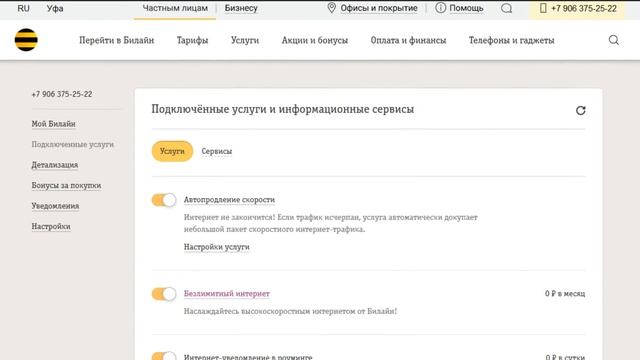This screenshot has height=360, width=640.
Task: Click the phone icon in top bar
Action: [x=543, y=8]
